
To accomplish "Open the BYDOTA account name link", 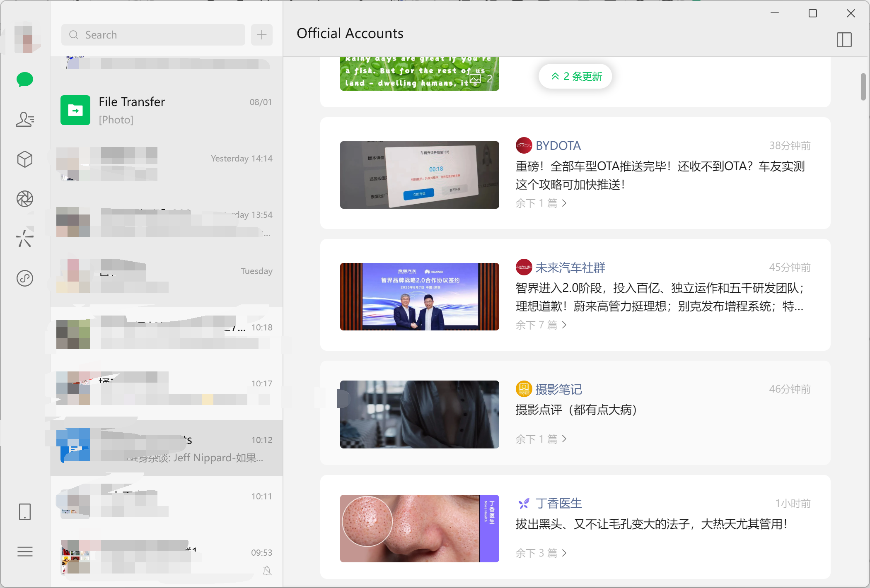I will 558,146.
